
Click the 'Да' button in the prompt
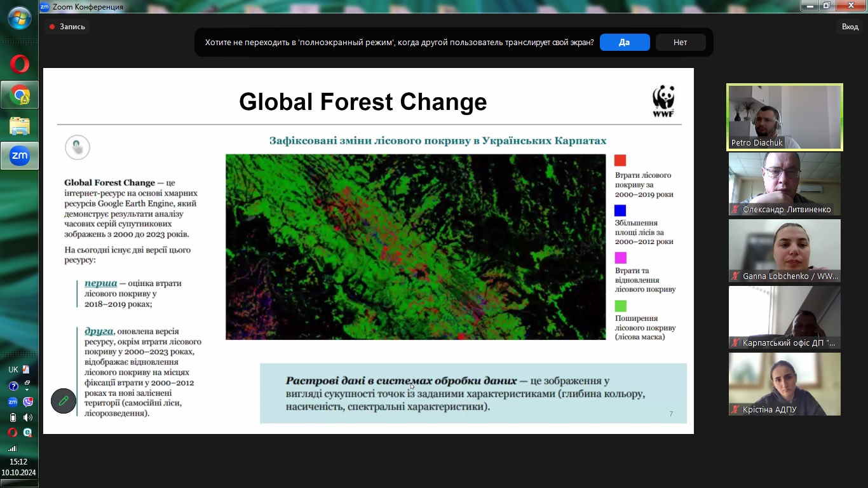pyautogui.click(x=625, y=43)
